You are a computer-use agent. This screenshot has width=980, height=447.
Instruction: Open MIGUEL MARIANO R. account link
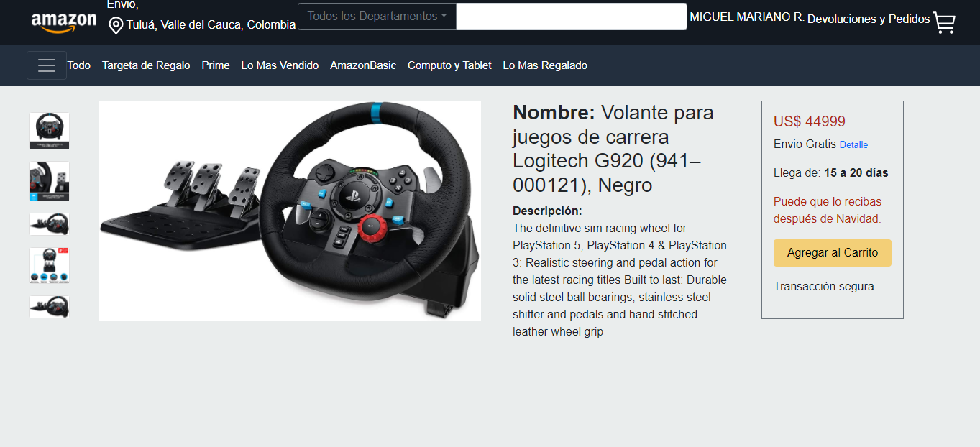746,17
